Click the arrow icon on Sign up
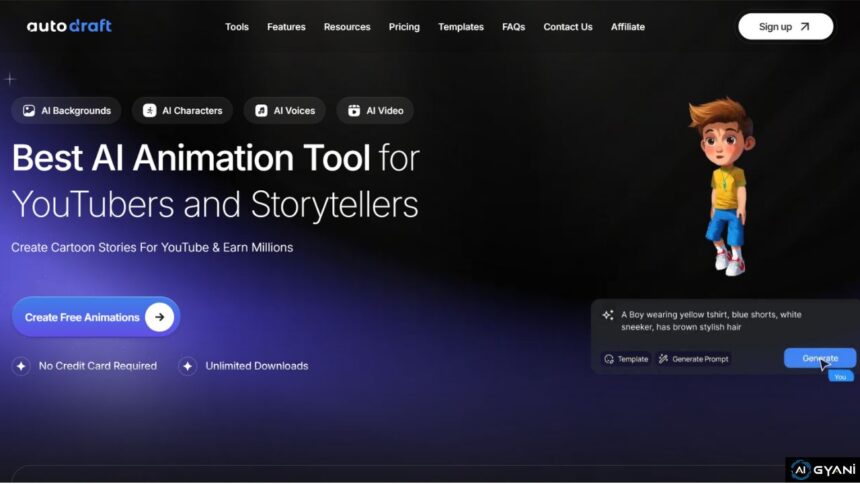The image size is (860, 484). point(805,27)
